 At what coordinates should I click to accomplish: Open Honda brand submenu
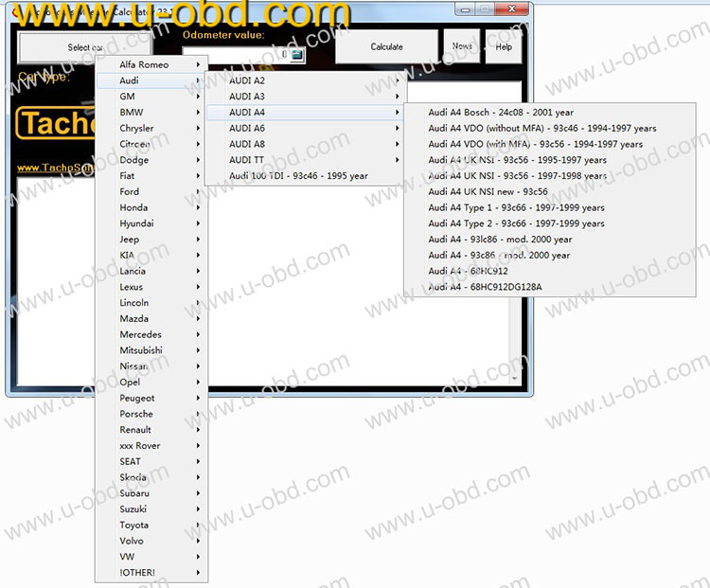pos(151,207)
